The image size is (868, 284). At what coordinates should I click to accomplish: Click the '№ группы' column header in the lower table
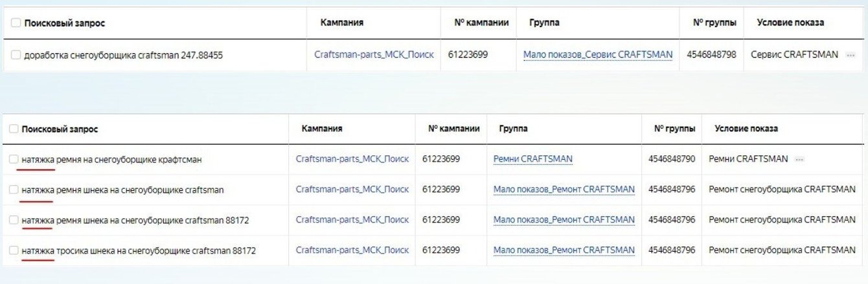coord(674,129)
